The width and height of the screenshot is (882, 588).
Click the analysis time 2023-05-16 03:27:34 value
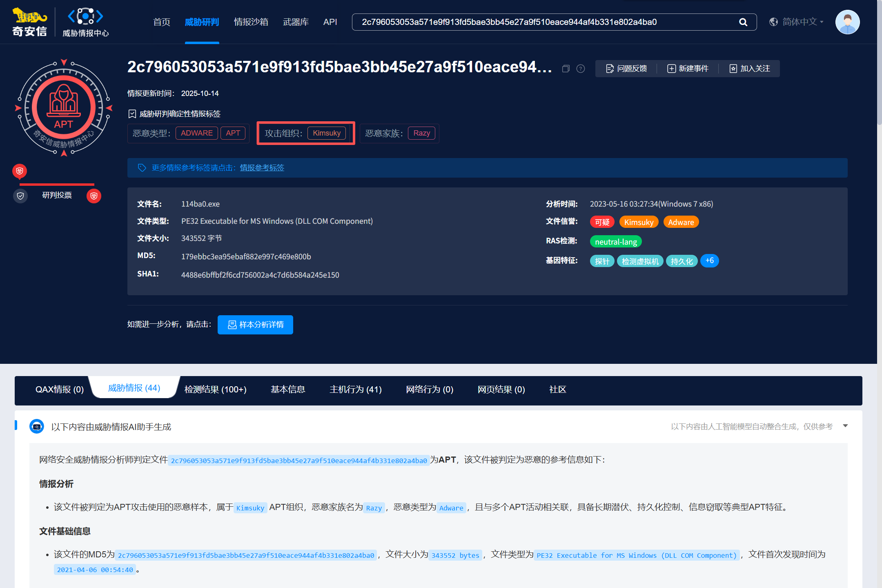pyautogui.click(x=652, y=204)
